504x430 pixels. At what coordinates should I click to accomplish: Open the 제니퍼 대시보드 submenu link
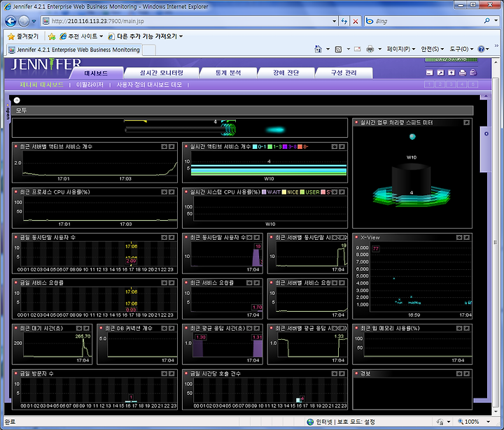pos(41,85)
